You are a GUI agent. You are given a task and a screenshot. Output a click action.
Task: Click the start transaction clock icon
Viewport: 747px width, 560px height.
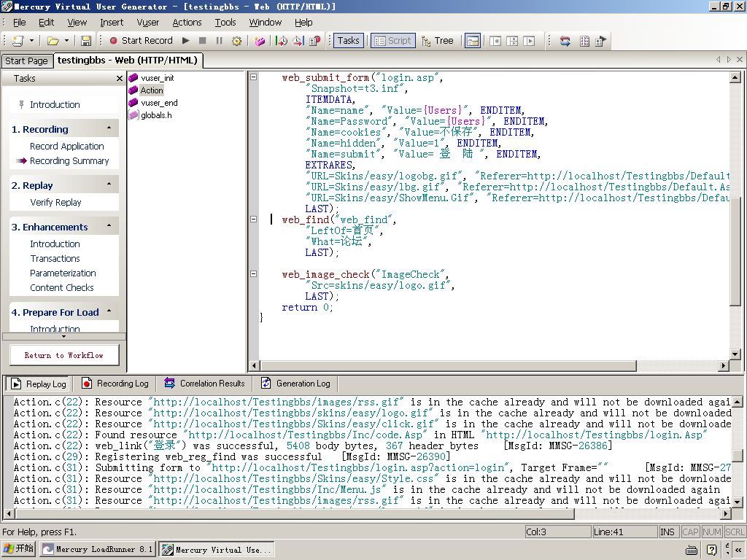pos(282,41)
